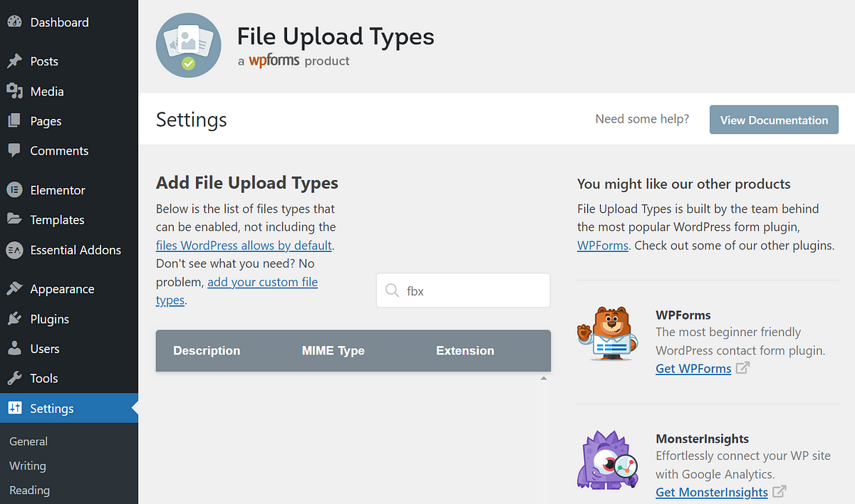Click the Get WPForms link
The height and width of the screenshot is (504, 855).
click(x=693, y=368)
